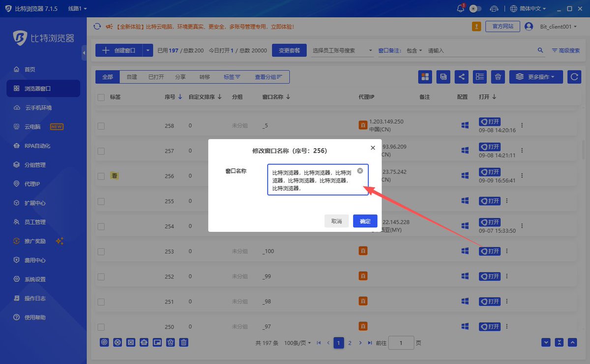Image resolution: width=590 pixels, height=364 pixels.
Task: Click the save-template toolbar icon
Action: [x=443, y=77]
